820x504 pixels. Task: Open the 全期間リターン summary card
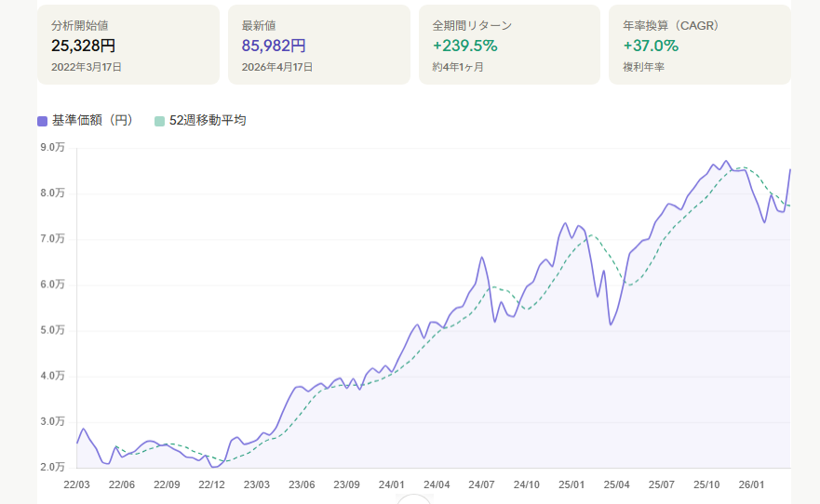[509, 45]
